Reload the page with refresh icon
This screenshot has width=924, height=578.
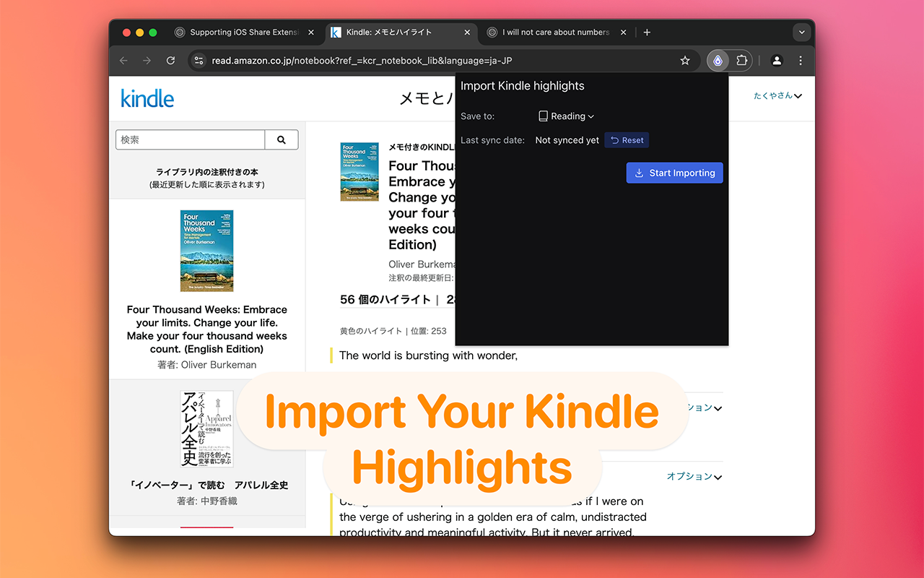pos(170,61)
